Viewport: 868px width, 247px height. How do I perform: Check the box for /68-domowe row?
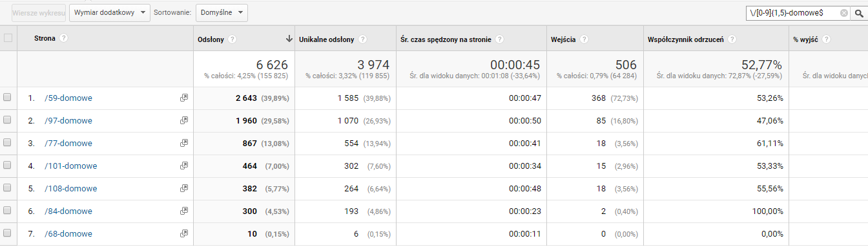click(x=8, y=233)
